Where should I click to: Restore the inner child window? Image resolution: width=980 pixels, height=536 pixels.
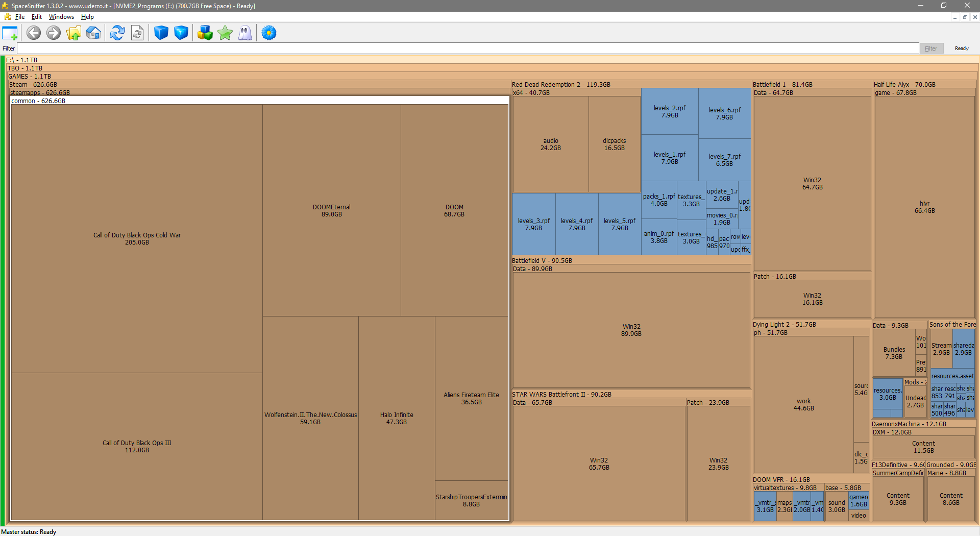point(965,17)
